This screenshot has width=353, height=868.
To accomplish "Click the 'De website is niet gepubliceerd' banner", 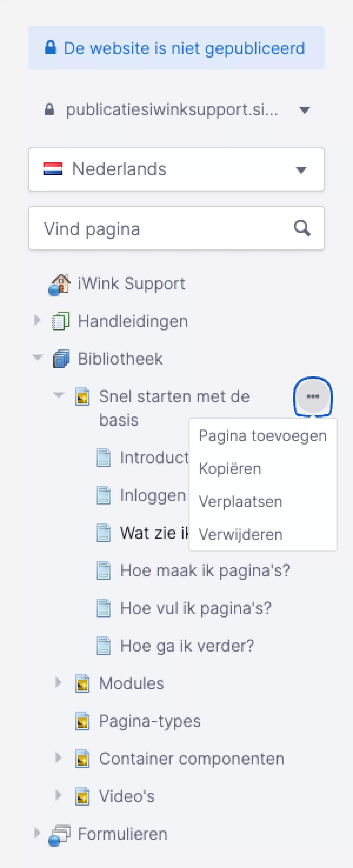I will tap(176, 48).
